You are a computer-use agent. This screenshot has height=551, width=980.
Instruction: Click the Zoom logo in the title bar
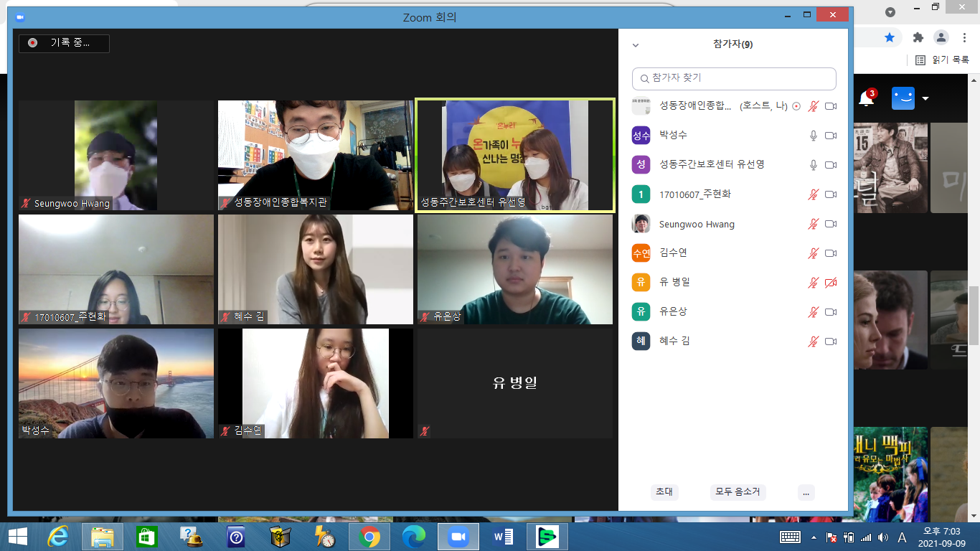pyautogui.click(x=20, y=17)
